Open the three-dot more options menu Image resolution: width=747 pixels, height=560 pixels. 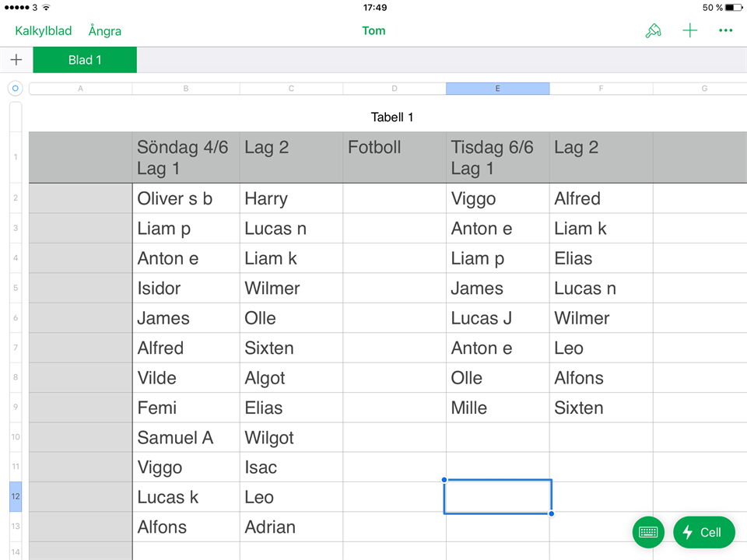(726, 31)
